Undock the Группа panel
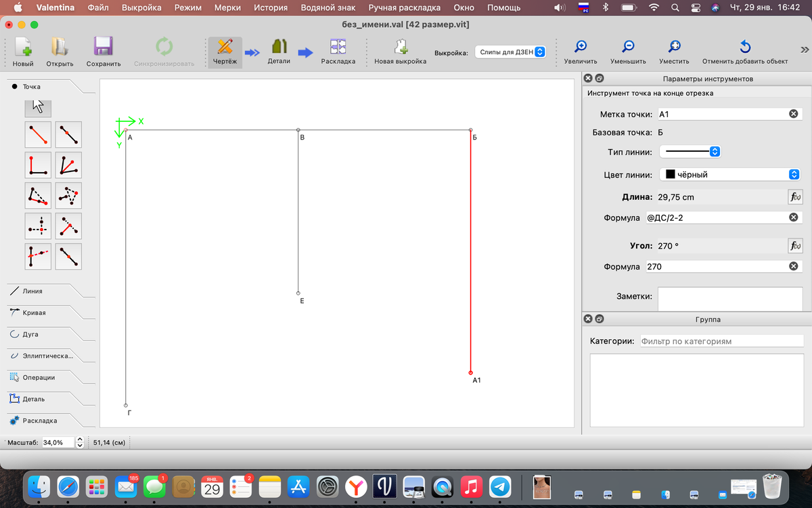Viewport: 812px width, 508px height. [x=599, y=318]
